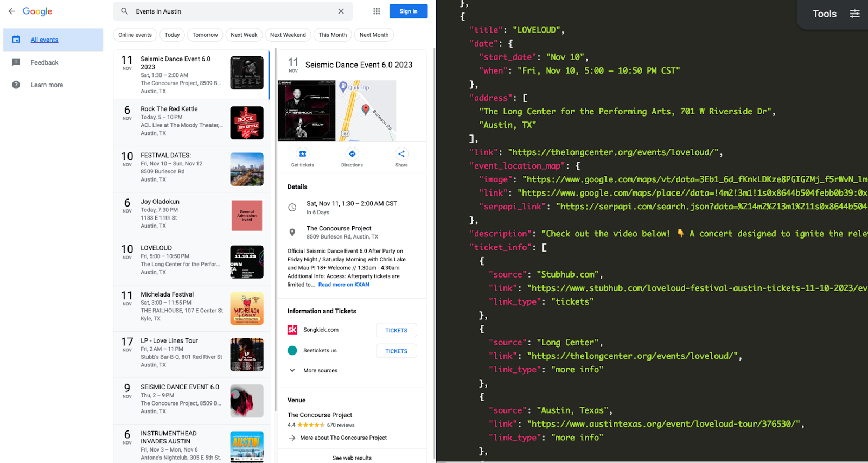
Task: Open LP - Love Lines Tour listing
Action: (x=191, y=355)
